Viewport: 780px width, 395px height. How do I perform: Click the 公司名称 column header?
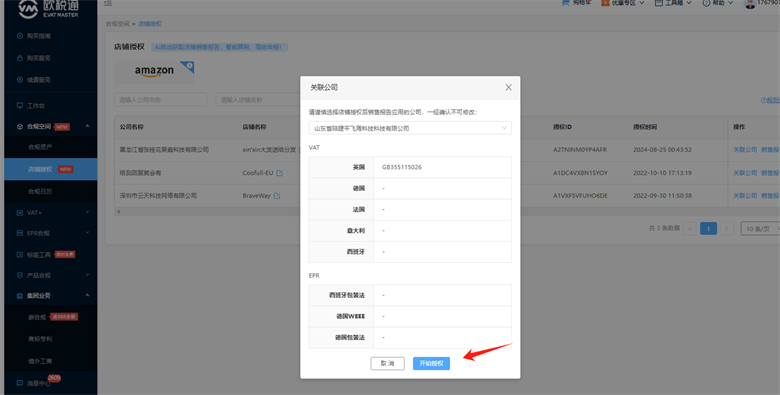click(x=132, y=127)
